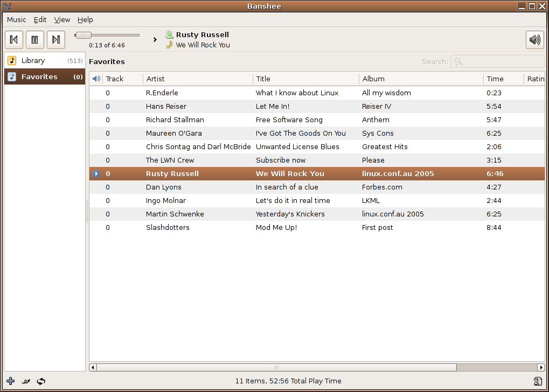Click the playing indicator on Rusty Russell row
The height and width of the screenshot is (392, 549).
96,174
